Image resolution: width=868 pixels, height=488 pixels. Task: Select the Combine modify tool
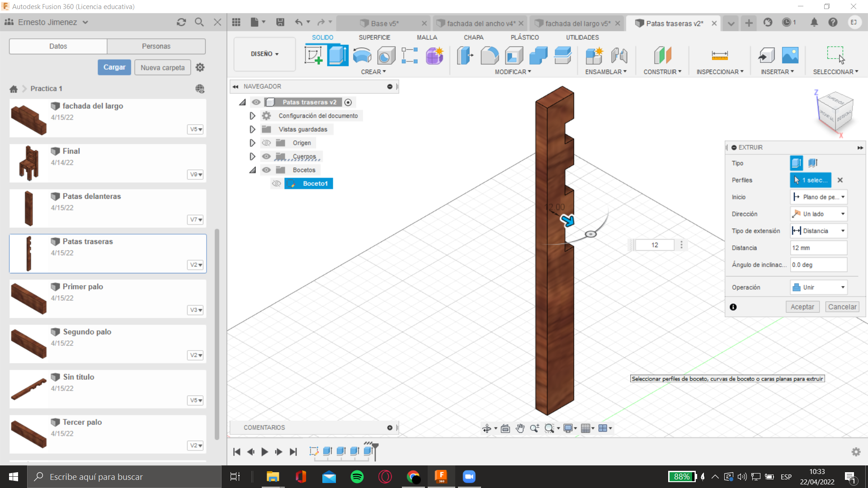[538, 56]
